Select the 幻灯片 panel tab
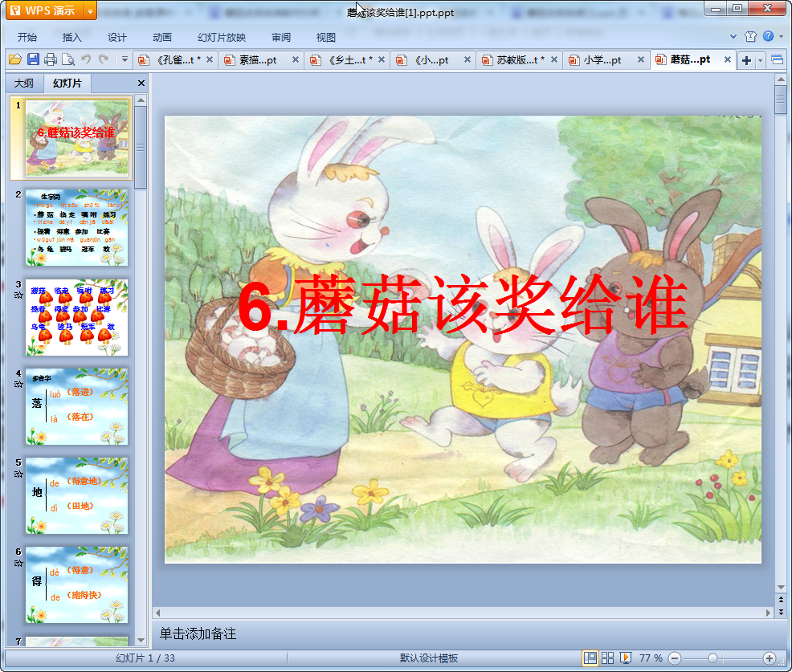The height and width of the screenshot is (672, 792). (x=67, y=83)
